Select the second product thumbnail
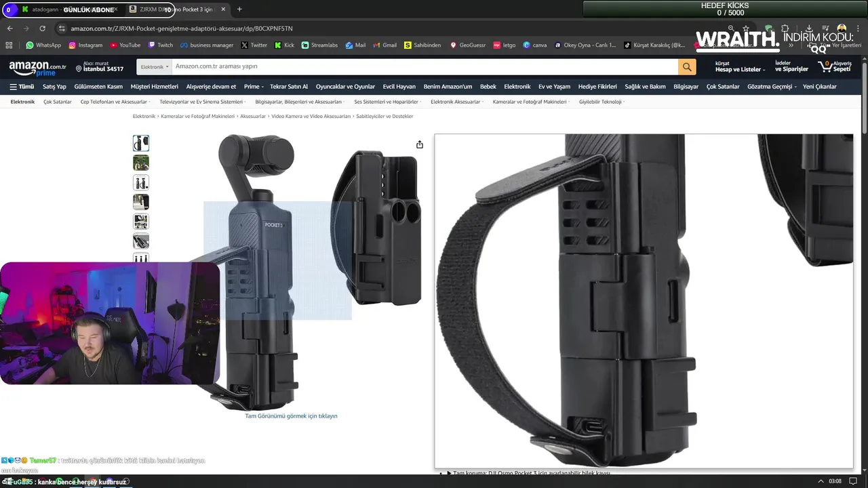 pos(141,163)
